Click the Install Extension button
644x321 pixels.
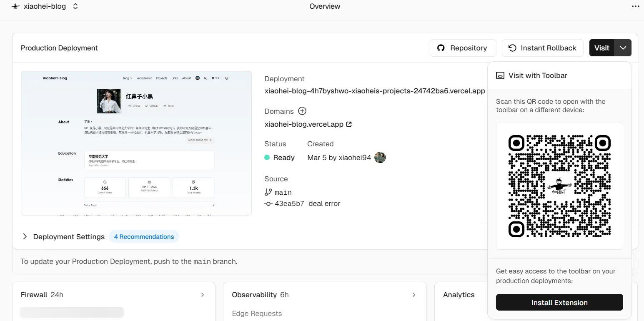(x=559, y=303)
